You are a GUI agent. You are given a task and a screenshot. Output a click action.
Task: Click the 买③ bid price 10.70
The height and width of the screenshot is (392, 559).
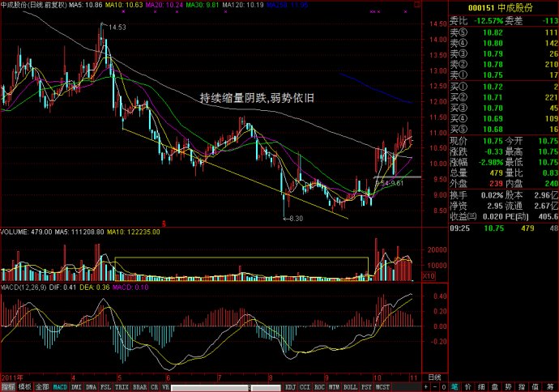point(493,108)
